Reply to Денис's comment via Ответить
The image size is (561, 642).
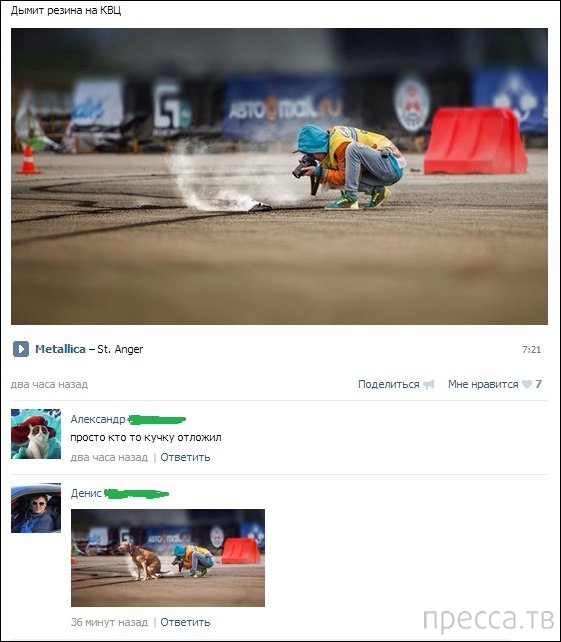point(185,622)
